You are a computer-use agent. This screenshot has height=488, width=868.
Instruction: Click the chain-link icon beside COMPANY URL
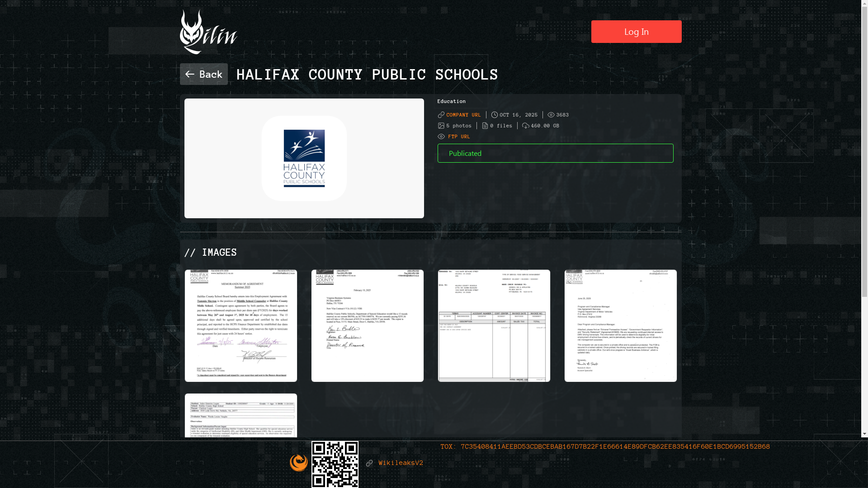(x=441, y=115)
